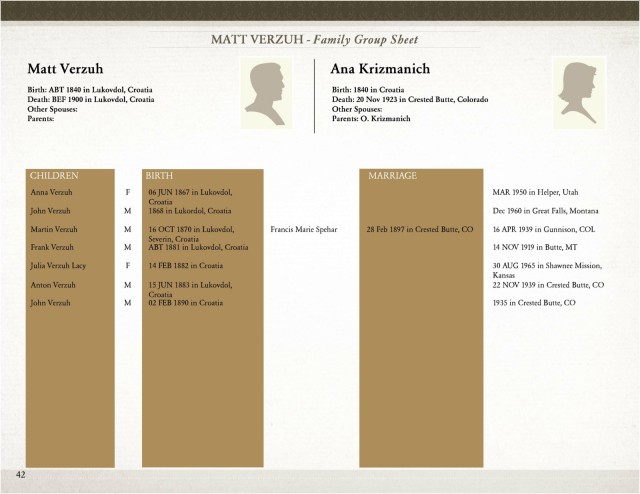Click the CHILDREN column header

click(54, 176)
